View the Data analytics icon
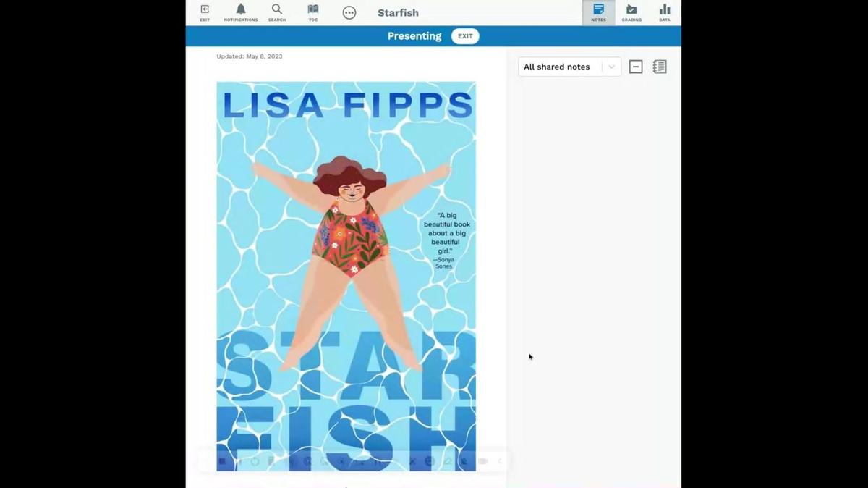 tap(665, 11)
